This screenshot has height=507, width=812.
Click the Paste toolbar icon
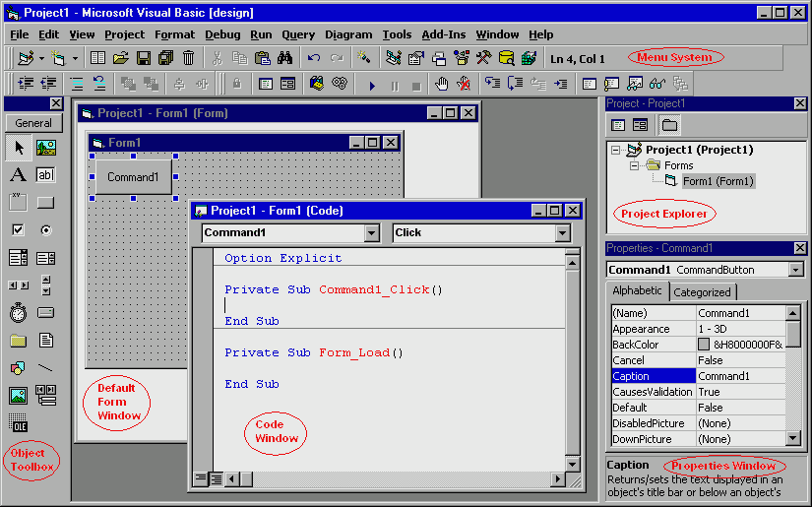[x=263, y=58]
